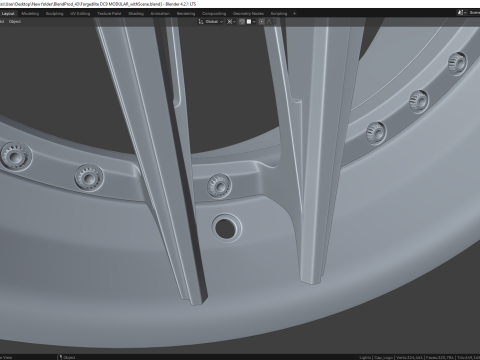Open the Object menu in viewport header

15,22
